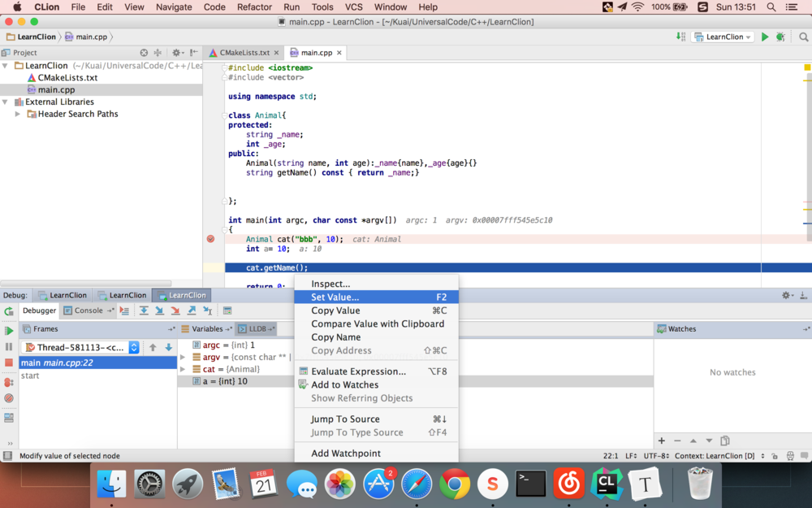Open the debug panel gear settings menu
The image size is (812, 508).
click(787, 295)
